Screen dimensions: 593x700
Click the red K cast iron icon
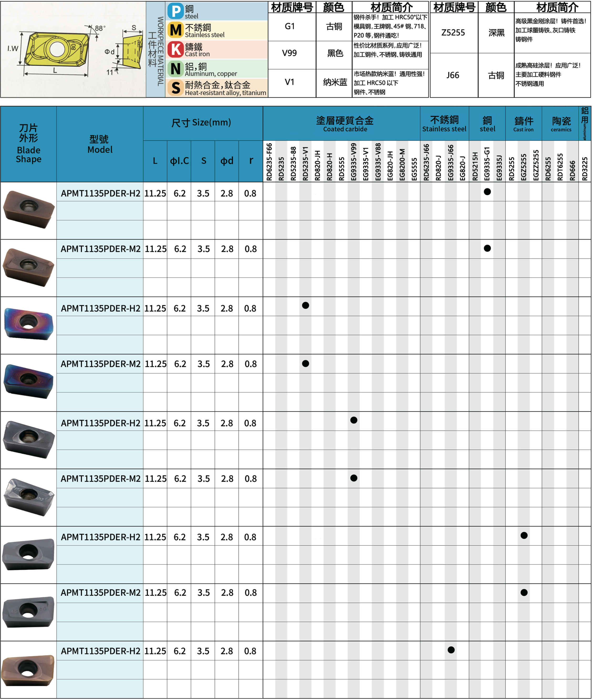[x=175, y=49]
